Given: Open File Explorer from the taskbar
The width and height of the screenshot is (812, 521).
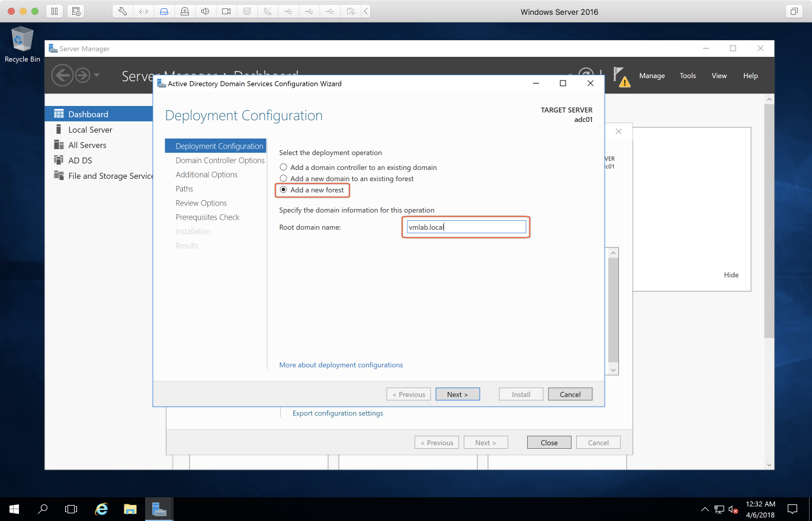Looking at the screenshot, I should (x=130, y=509).
